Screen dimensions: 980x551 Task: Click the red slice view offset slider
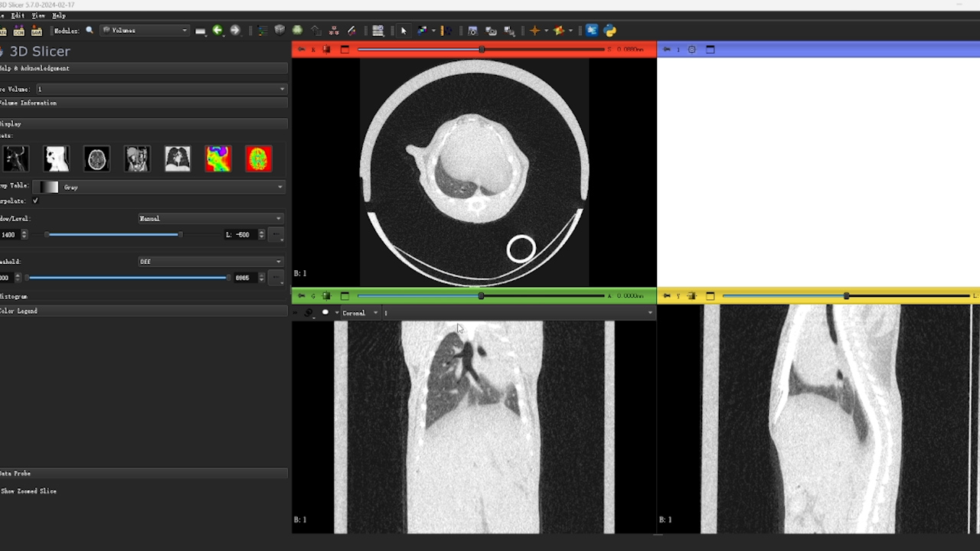click(481, 50)
